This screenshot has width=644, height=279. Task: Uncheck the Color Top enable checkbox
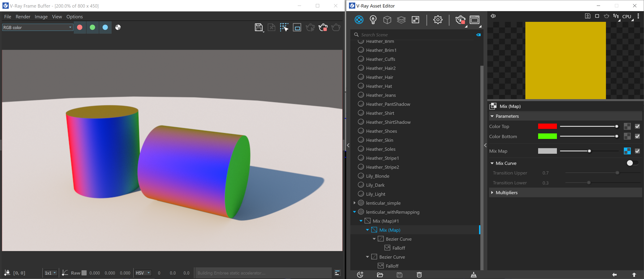[637, 126]
